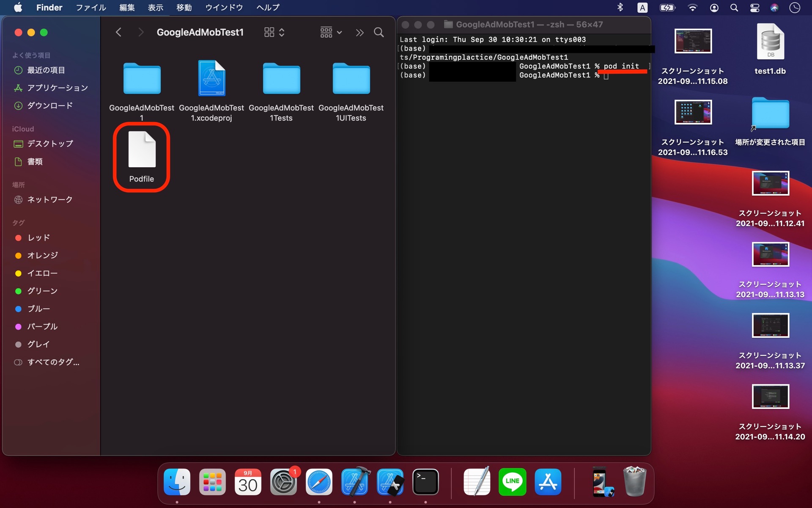Select 場所が変更された項目 folder on desktop
This screenshot has height=508, width=812.
[x=770, y=113]
